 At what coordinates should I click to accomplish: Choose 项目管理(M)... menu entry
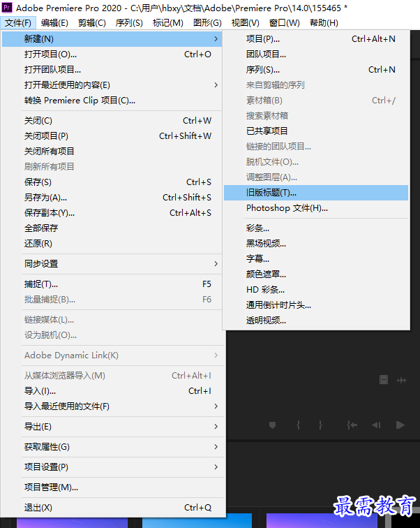pos(112,487)
